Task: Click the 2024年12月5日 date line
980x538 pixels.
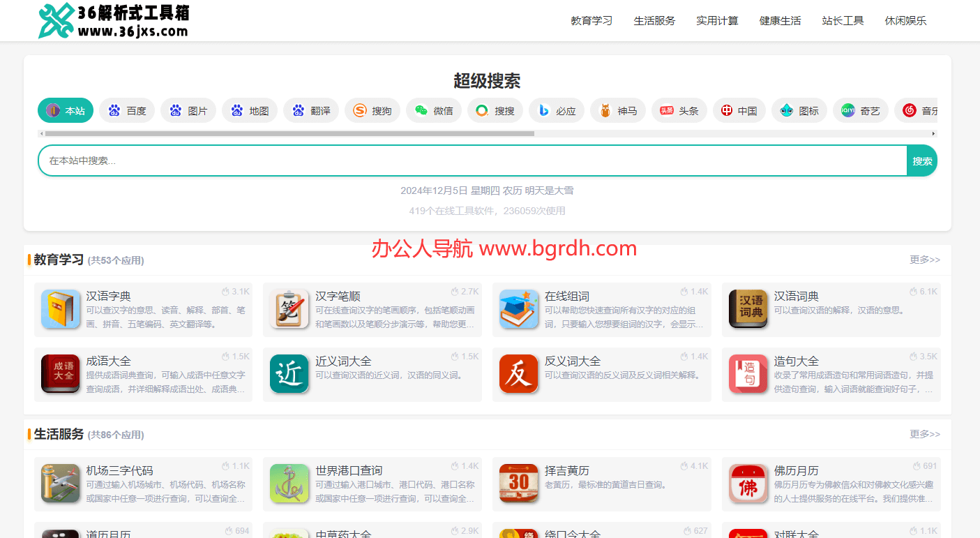Action: click(487, 190)
